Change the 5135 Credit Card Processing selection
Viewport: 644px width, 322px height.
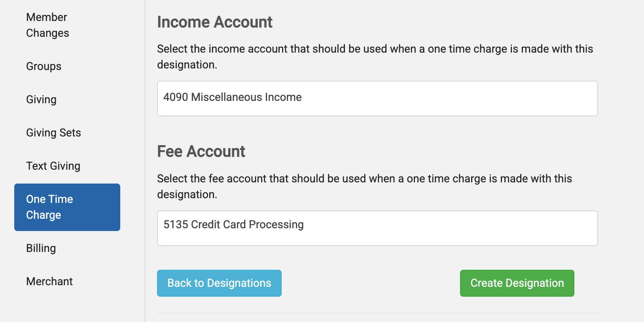(x=377, y=228)
